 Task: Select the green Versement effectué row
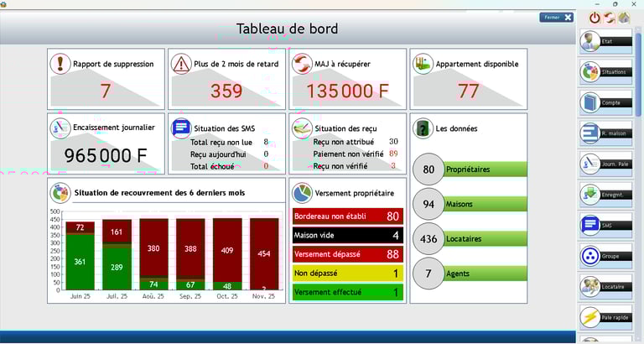347,292
